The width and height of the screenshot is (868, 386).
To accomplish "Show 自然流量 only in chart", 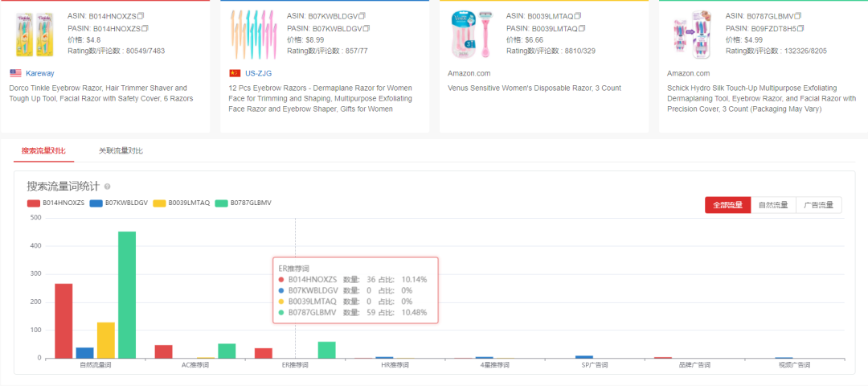I will pos(773,205).
